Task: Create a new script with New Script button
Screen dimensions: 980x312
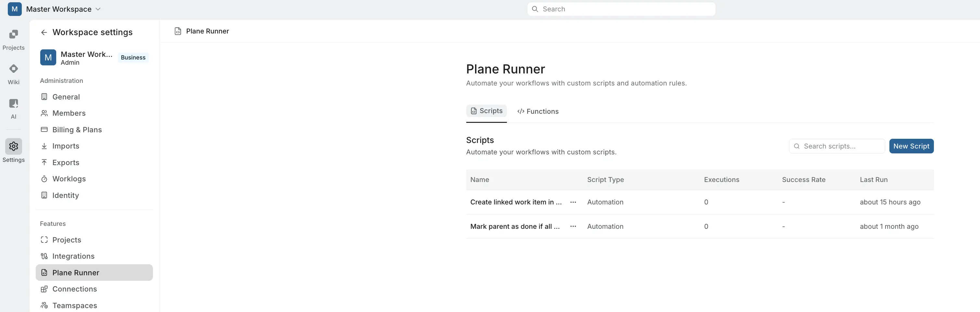Action: click(x=911, y=146)
